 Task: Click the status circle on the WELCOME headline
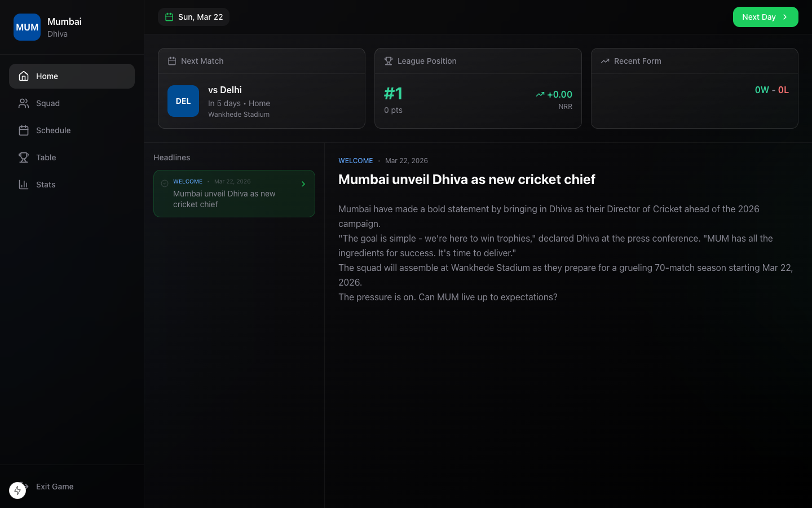click(x=165, y=183)
